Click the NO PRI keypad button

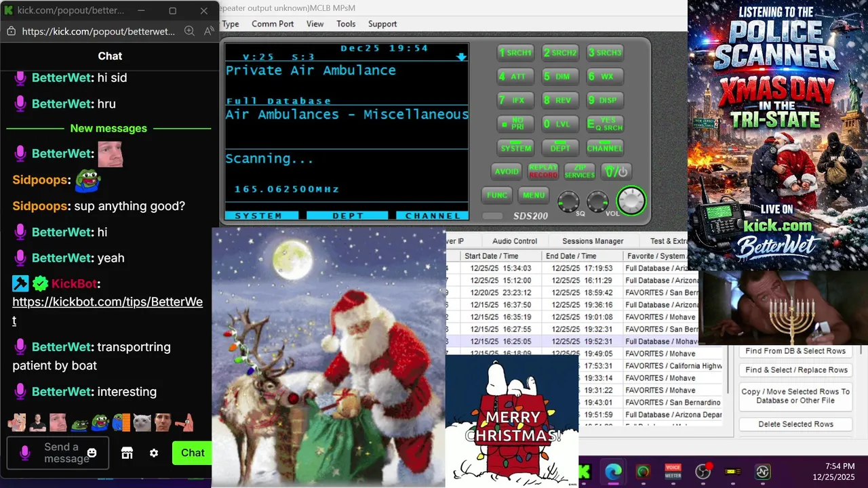click(515, 124)
